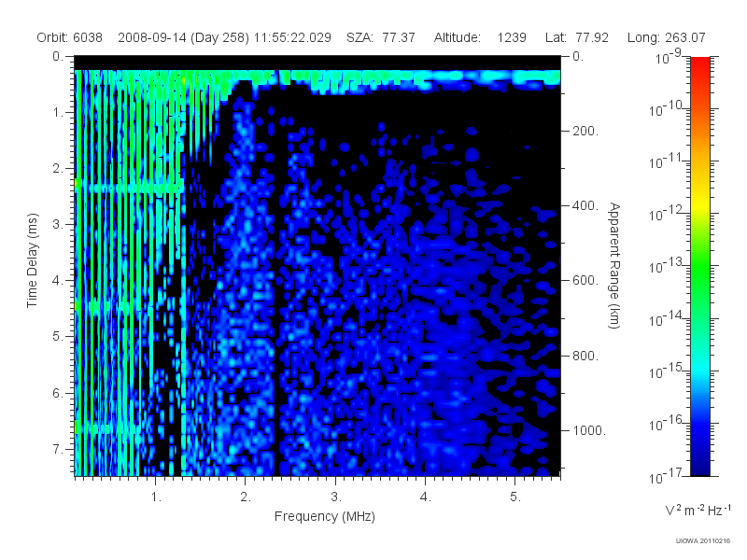Click the Time Delay (ms) axis title

[32, 260]
